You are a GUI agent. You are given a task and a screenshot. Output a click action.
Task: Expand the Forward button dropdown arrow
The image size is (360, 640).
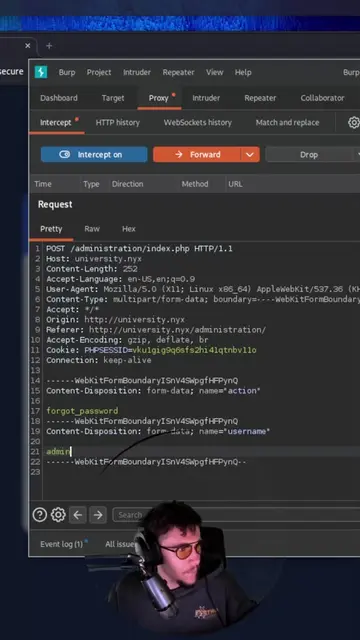(250, 155)
